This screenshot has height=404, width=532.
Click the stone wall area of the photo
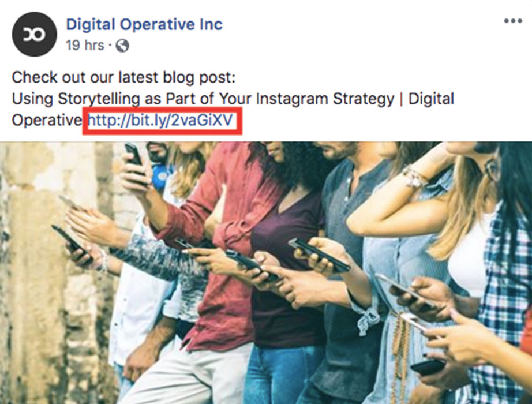click(x=44, y=272)
